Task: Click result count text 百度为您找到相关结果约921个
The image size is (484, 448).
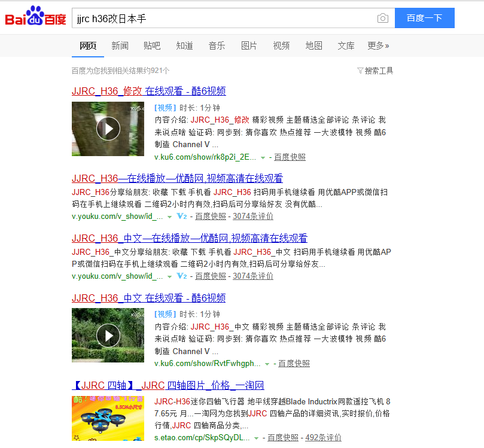Action: pos(120,71)
